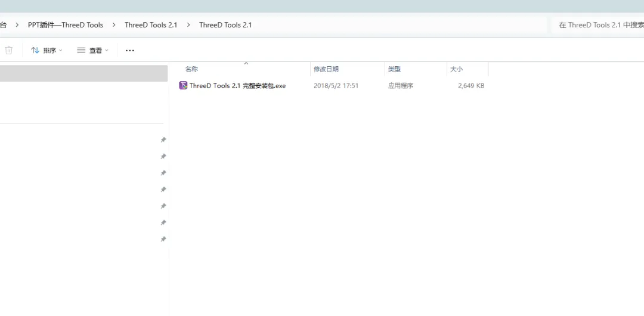Click the last ThreeD Tools 2.1 breadcrumb
The image size is (644, 316).
(x=225, y=24)
